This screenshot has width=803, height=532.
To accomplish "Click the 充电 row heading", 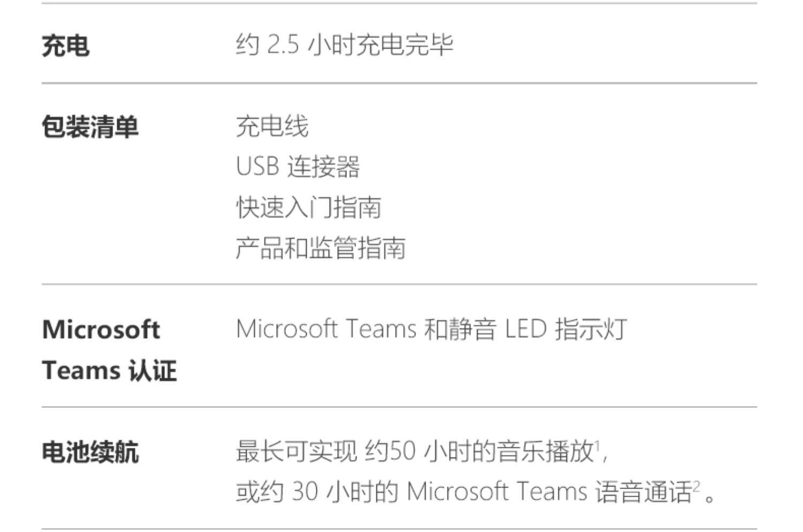I will (x=65, y=45).
